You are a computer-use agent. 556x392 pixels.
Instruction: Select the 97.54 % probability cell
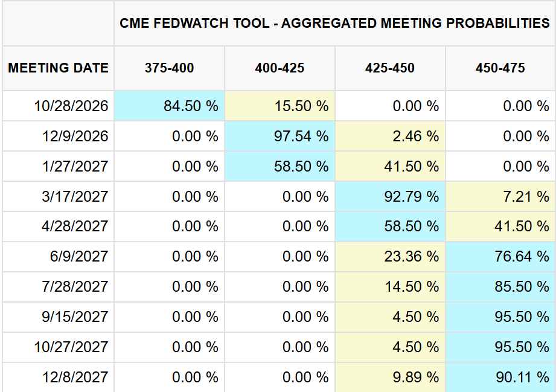tap(280, 136)
